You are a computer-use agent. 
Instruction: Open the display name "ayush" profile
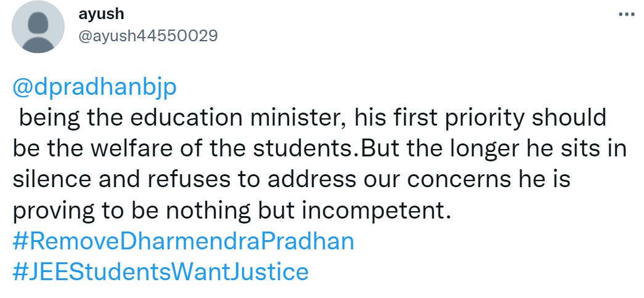pyautogui.click(x=97, y=14)
